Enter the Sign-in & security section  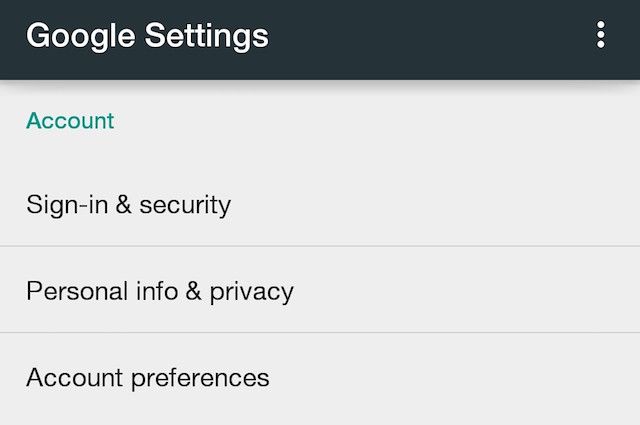pyautogui.click(x=128, y=205)
